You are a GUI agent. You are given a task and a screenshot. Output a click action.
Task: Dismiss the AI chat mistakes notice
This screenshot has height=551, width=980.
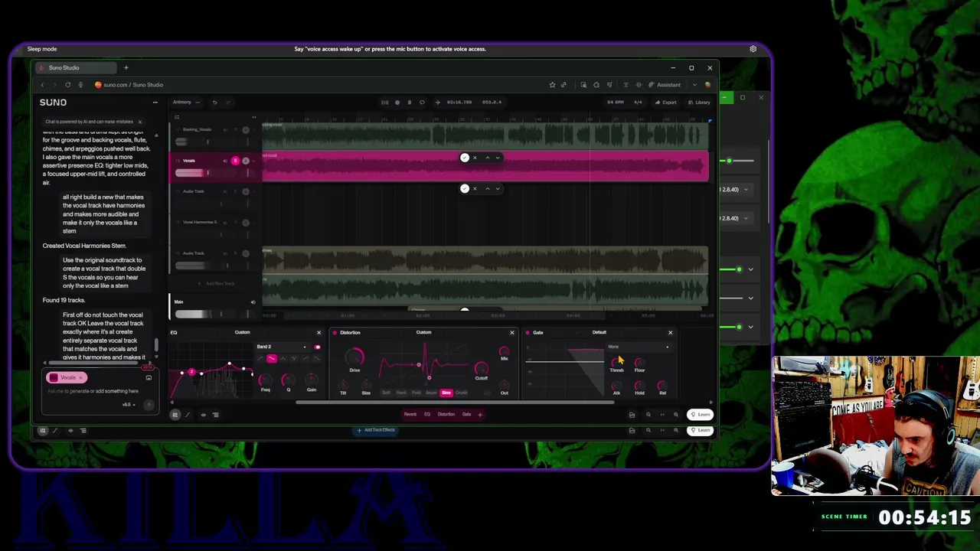pyautogui.click(x=139, y=122)
